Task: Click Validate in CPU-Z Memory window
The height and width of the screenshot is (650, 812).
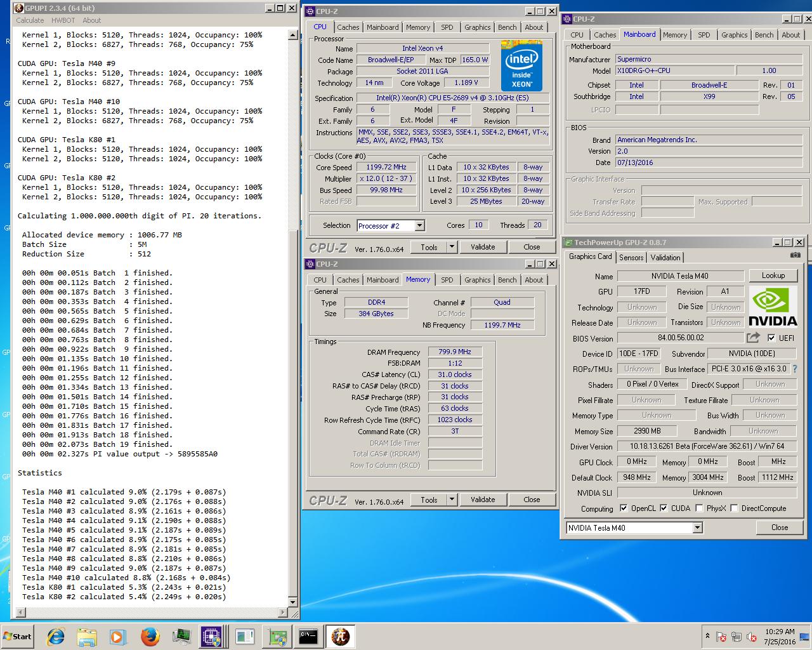Action: (x=483, y=500)
